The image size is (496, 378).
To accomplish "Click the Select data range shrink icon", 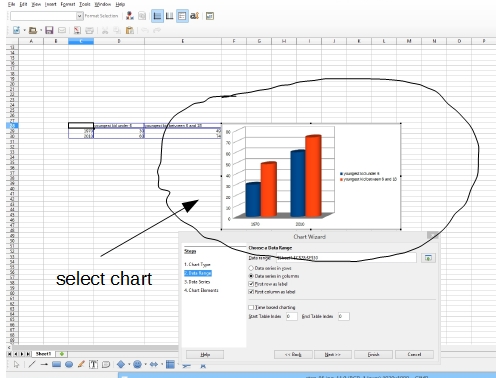I will click(428, 258).
